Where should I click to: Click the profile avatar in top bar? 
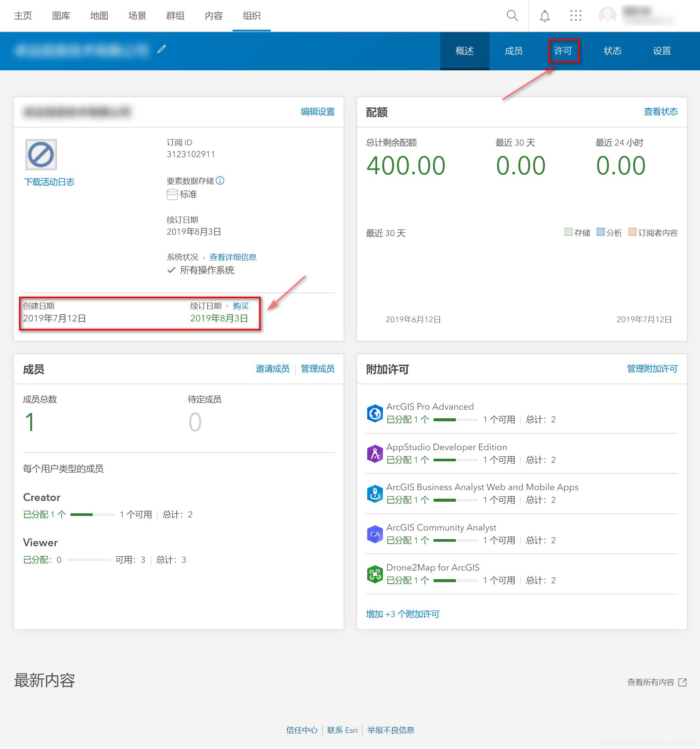608,16
